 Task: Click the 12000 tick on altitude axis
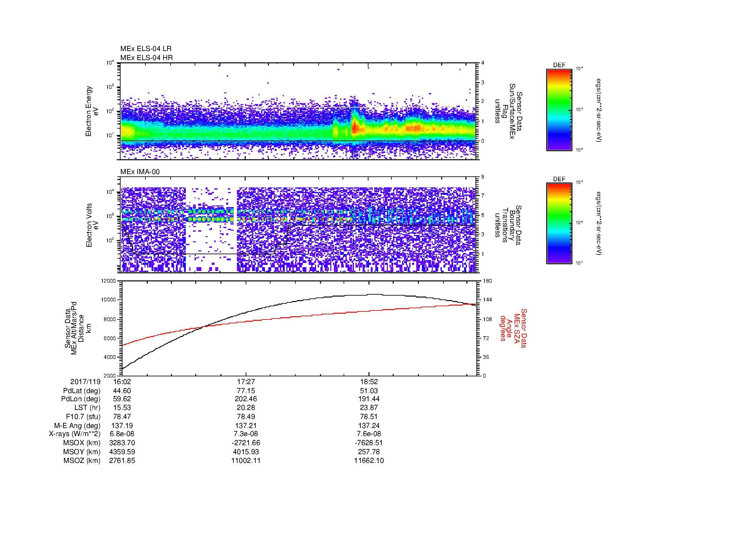coord(109,281)
